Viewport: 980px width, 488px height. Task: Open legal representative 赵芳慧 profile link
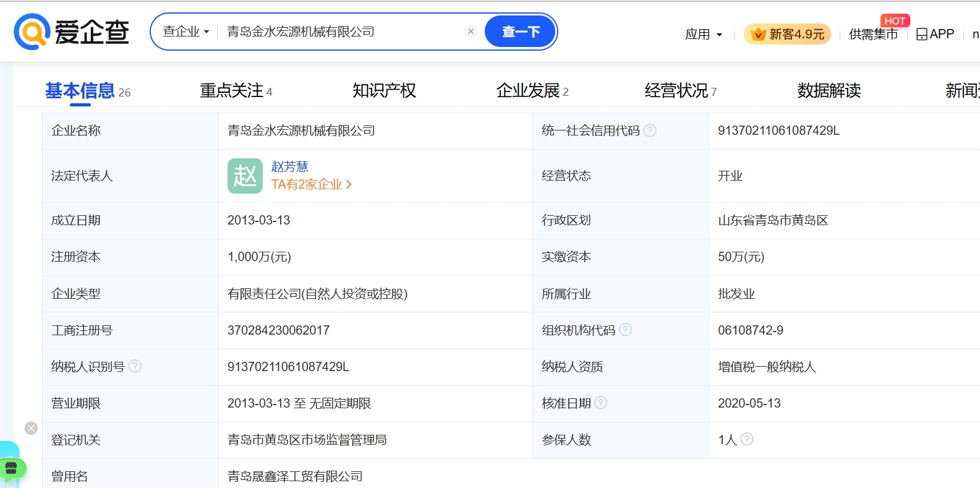click(x=289, y=166)
